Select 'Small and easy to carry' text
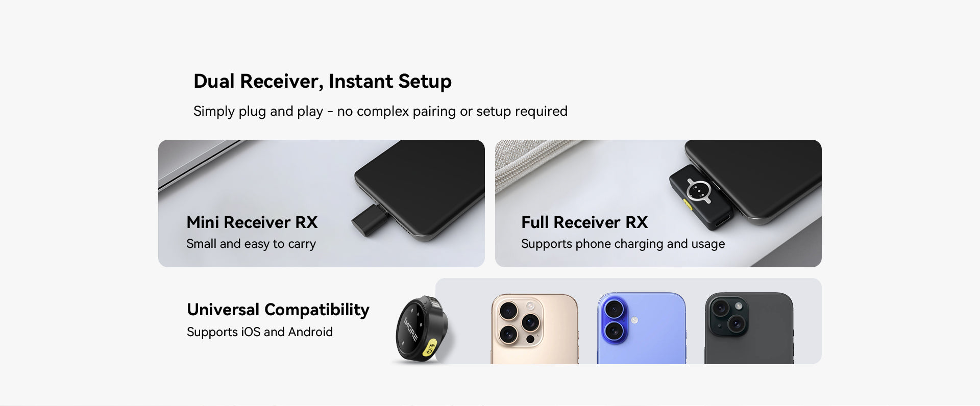Viewport: 980px width, 406px height. pos(251,244)
